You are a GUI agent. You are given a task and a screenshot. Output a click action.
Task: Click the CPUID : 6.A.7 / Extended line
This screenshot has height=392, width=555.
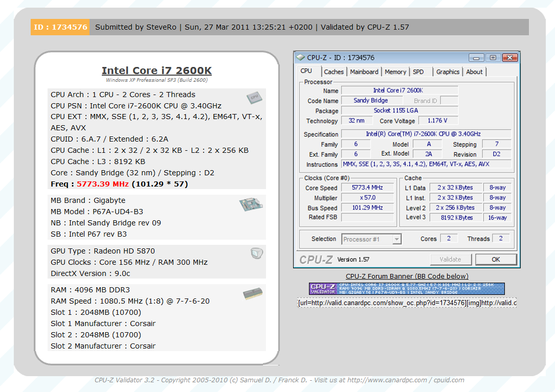pos(109,139)
